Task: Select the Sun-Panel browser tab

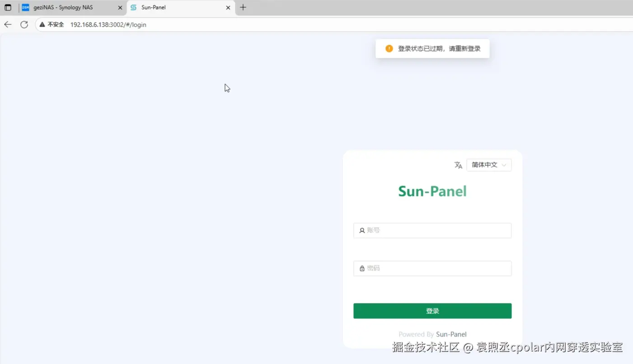Action: 181,8
